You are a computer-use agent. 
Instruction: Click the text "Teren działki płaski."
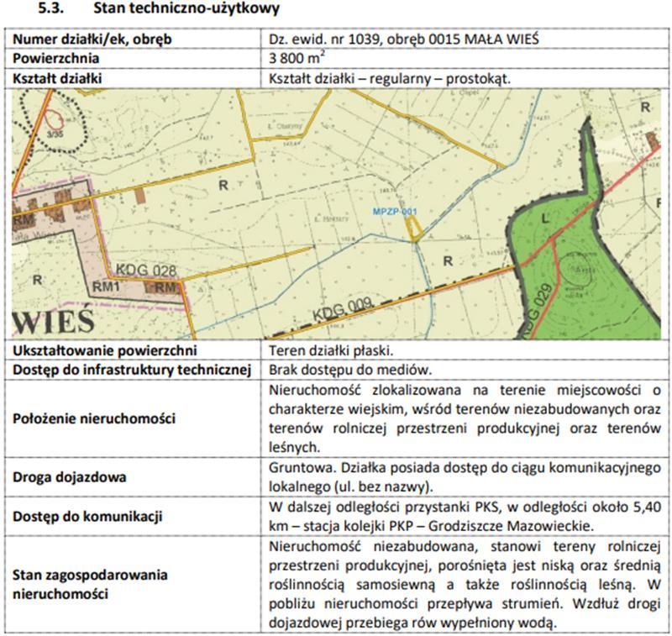click(x=331, y=350)
